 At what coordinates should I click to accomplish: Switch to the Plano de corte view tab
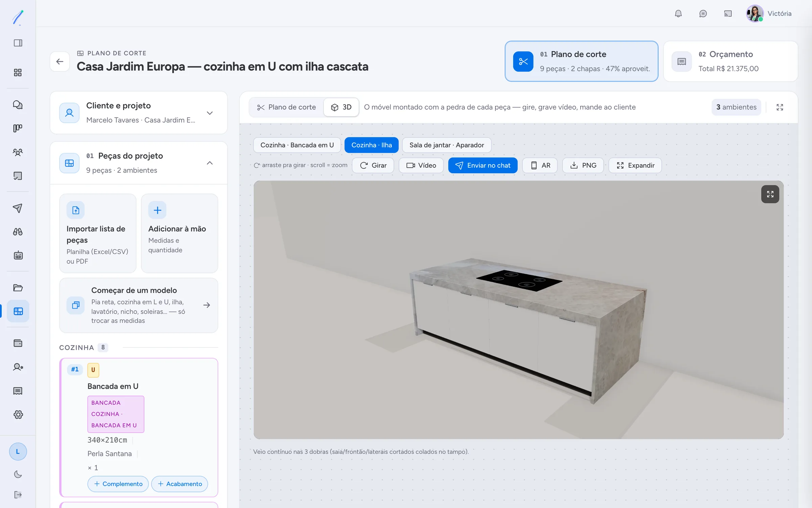point(287,107)
